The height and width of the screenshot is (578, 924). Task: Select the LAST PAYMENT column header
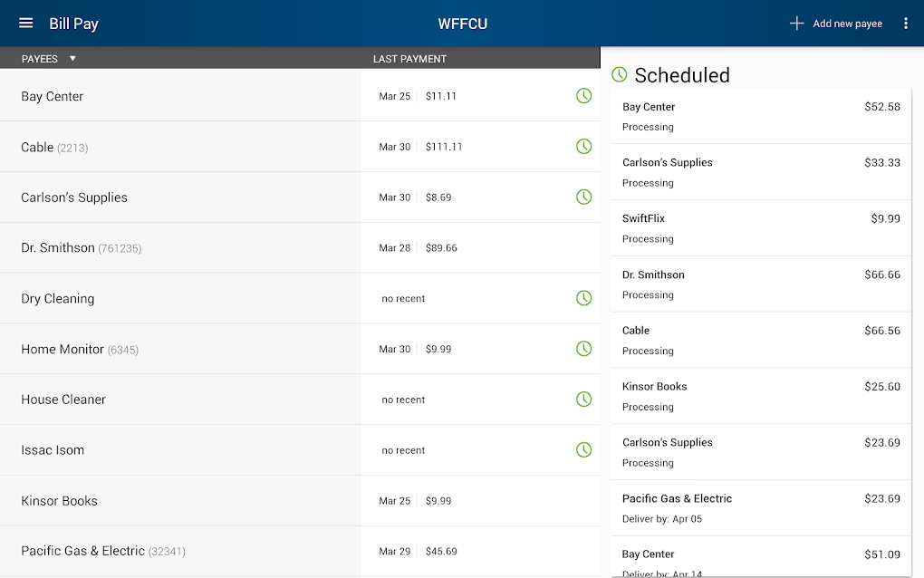pyautogui.click(x=409, y=58)
